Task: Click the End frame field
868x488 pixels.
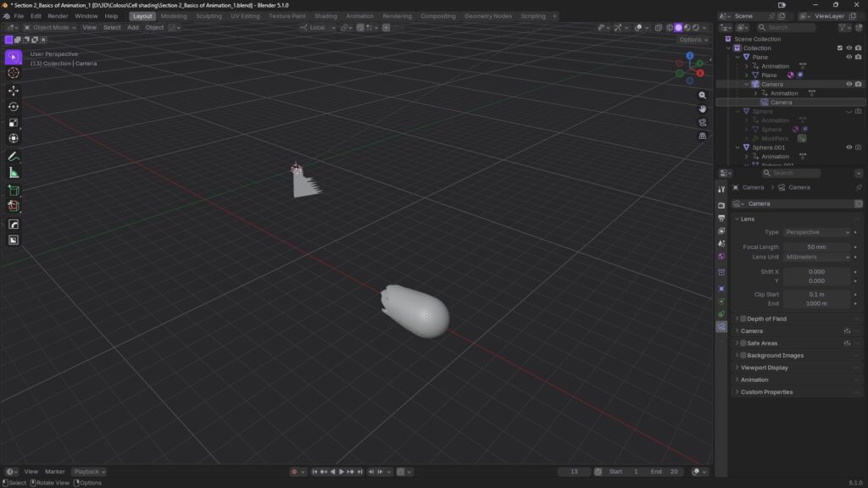Action: pyautogui.click(x=665, y=472)
